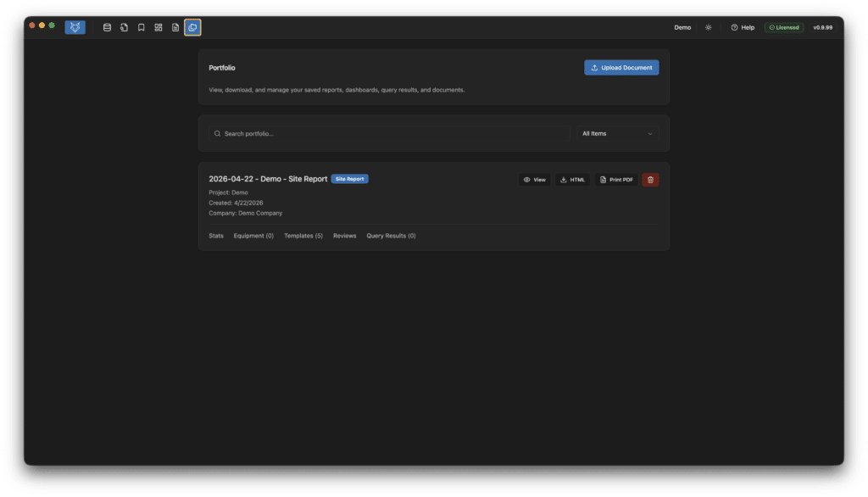Image resolution: width=868 pixels, height=497 pixels.
Task: Download the Site Report as HTML
Action: (x=572, y=180)
